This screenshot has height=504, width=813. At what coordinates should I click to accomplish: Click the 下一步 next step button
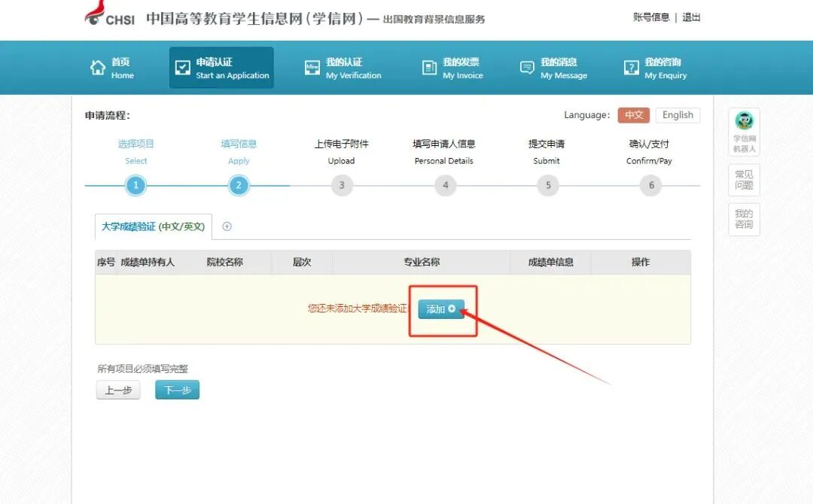[x=178, y=390]
